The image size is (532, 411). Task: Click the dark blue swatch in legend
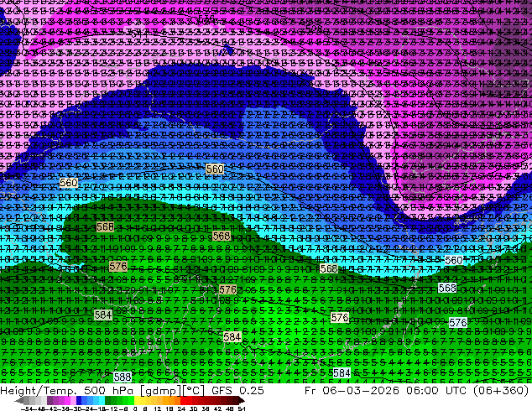click(x=79, y=401)
